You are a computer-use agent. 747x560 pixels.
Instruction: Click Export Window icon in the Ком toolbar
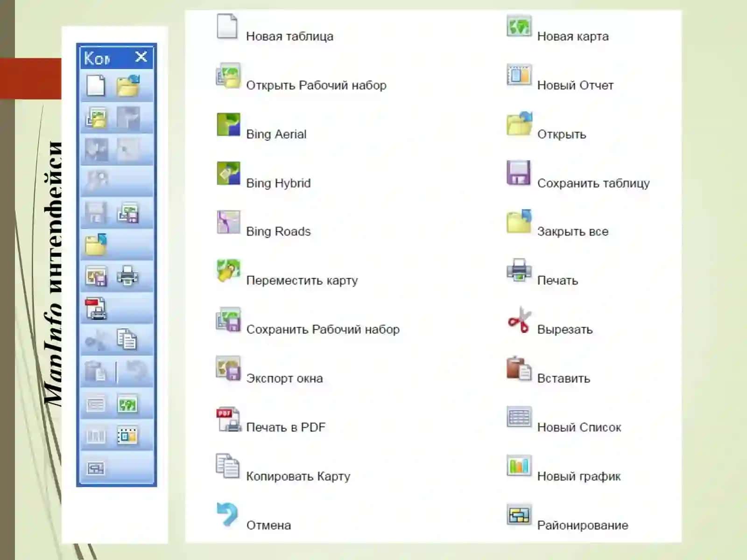click(x=96, y=276)
